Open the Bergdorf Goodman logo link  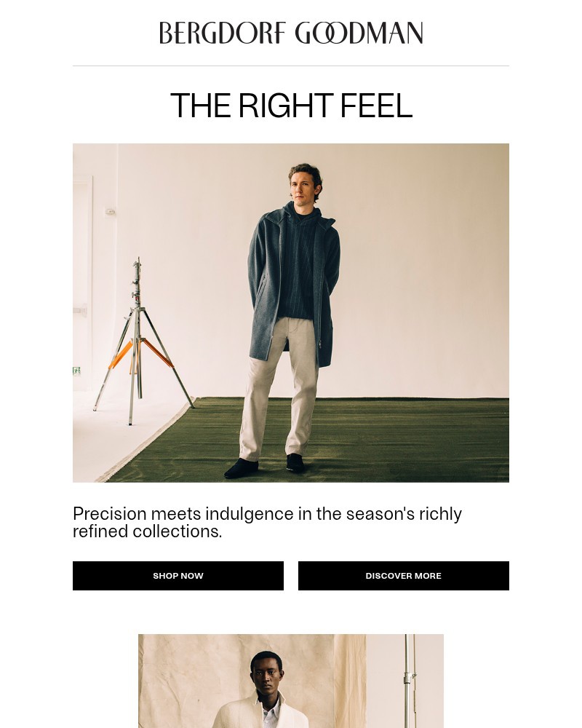click(291, 33)
